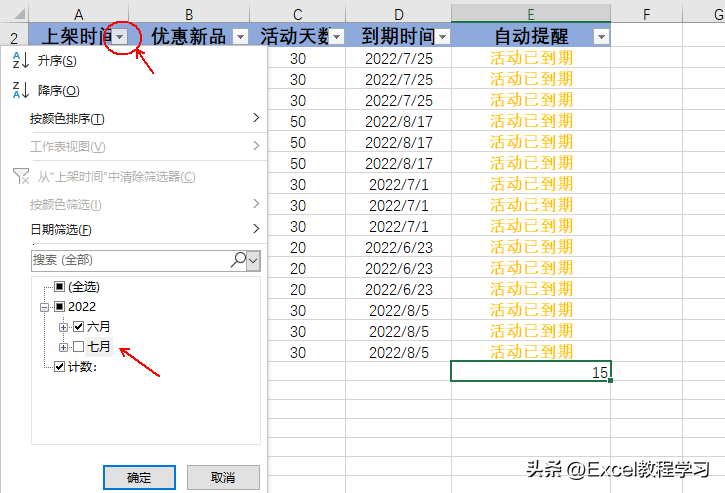The image size is (725, 493).
Task: Open the 到期时间 filter dropdown
Action: [x=442, y=37]
